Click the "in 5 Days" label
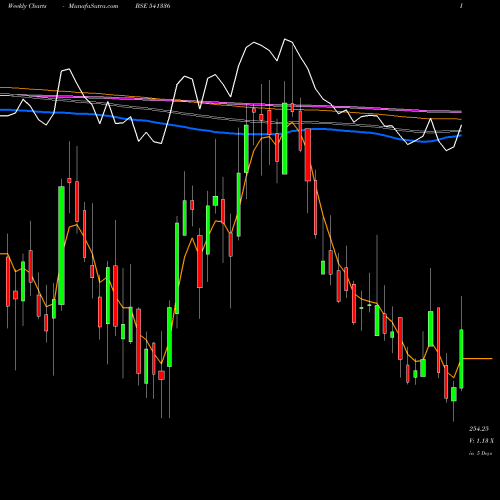Viewport: 500px width, 500px height. (480, 453)
